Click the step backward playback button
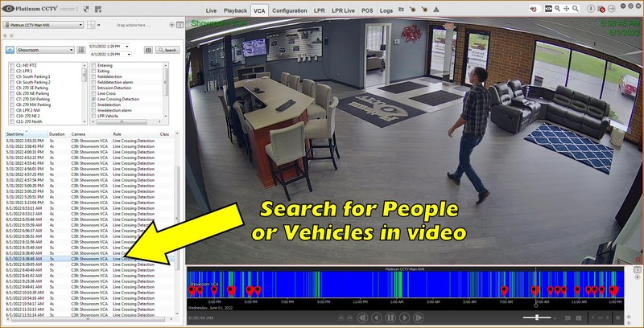Screen dimensions: 644x328 (361, 318)
